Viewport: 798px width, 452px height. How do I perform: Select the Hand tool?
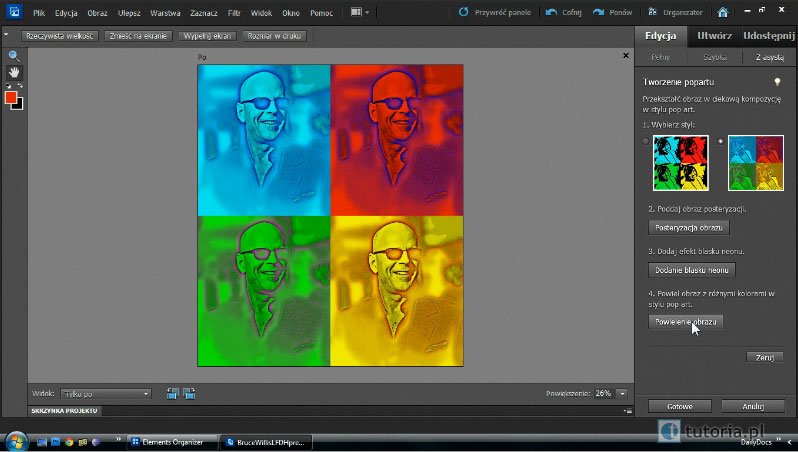click(14, 72)
